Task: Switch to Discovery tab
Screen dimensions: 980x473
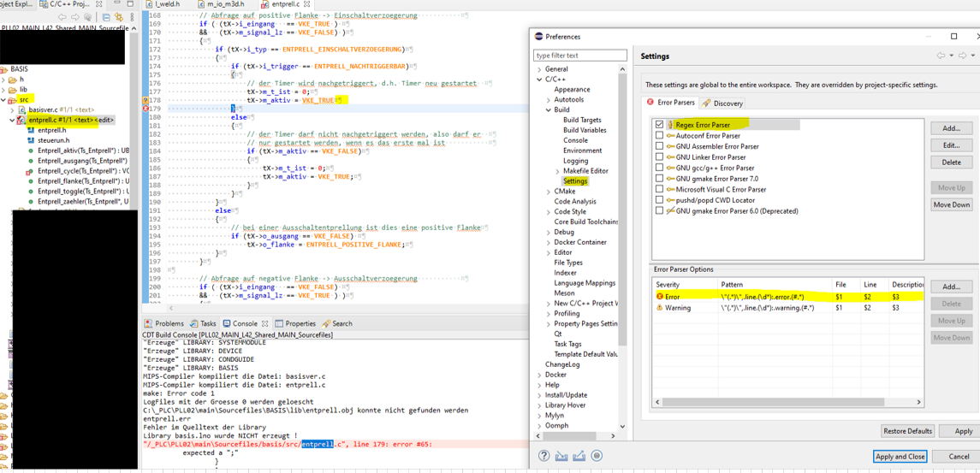Action: tap(722, 103)
